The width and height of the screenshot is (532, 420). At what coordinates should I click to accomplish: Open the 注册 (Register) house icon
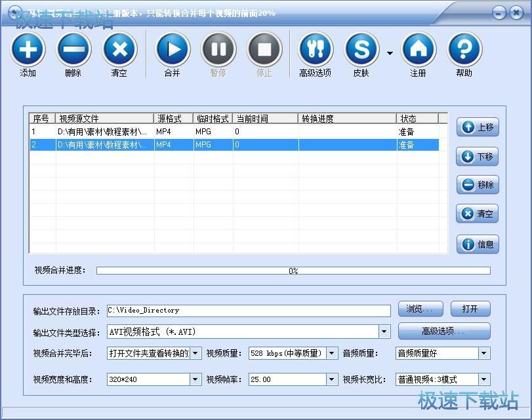[x=419, y=49]
